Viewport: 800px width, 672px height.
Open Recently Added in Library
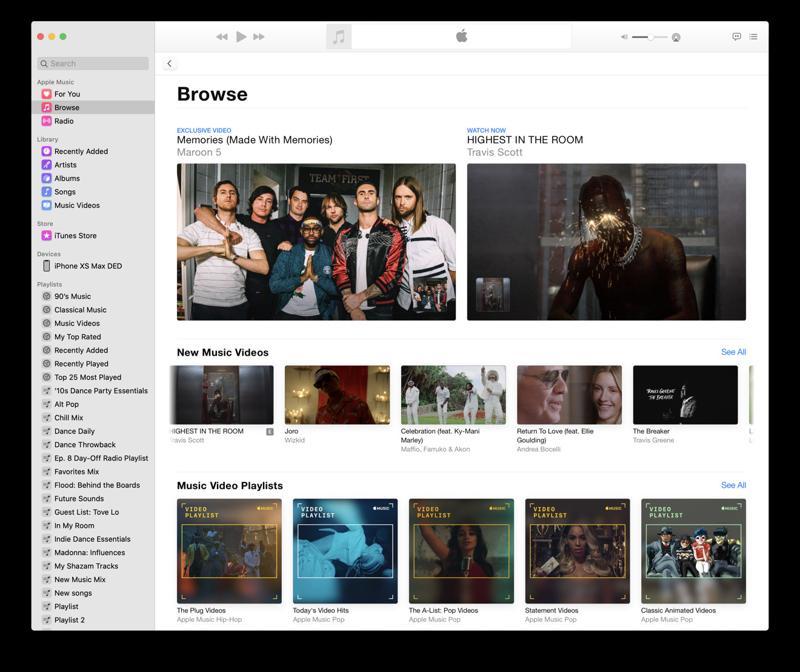click(x=93, y=151)
